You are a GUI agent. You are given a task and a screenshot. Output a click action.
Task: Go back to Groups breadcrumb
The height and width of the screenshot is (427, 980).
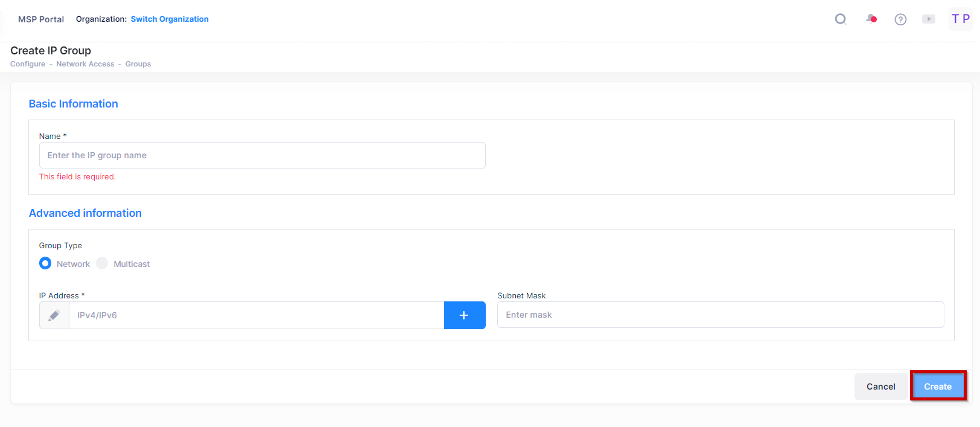(138, 64)
